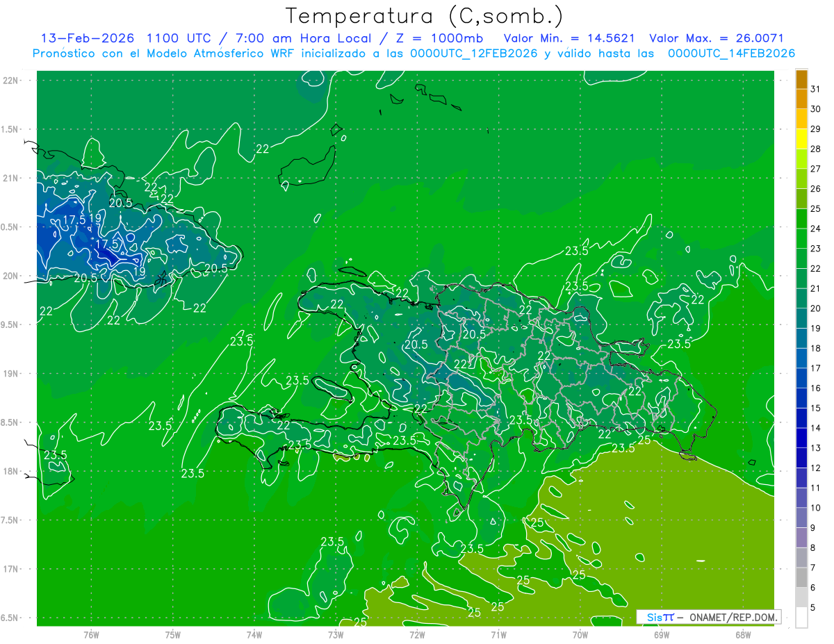Click the "18N" latitude axis label

coord(10,472)
